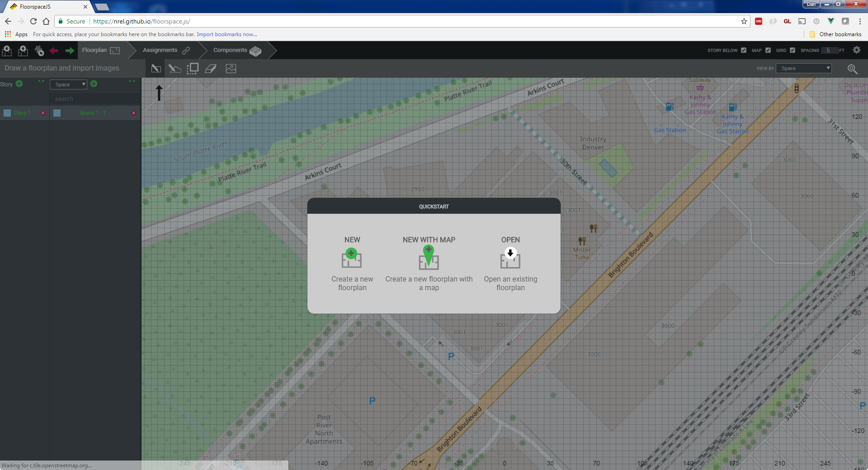Create a new floorplan with a map

click(429, 259)
